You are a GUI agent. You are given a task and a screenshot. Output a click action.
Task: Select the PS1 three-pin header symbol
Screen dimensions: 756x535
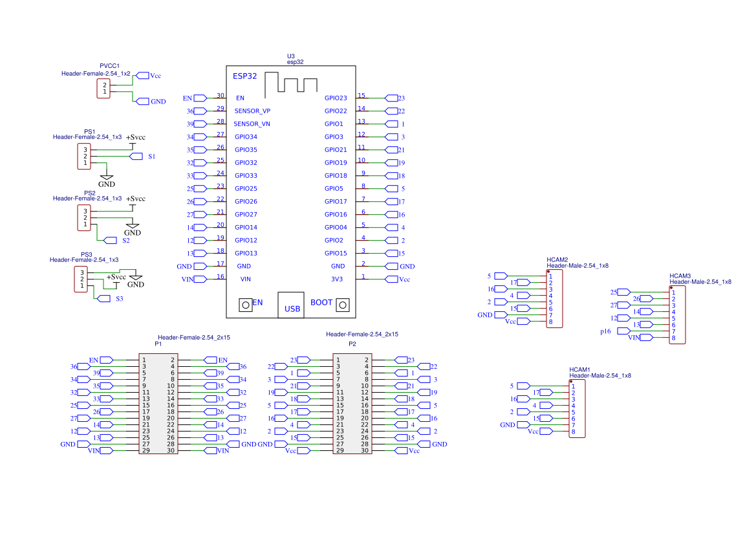tap(84, 157)
